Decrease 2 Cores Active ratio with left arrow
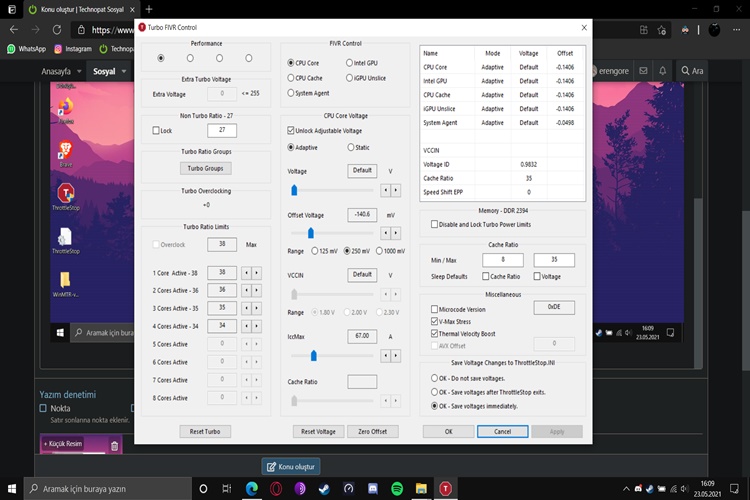 [246, 290]
